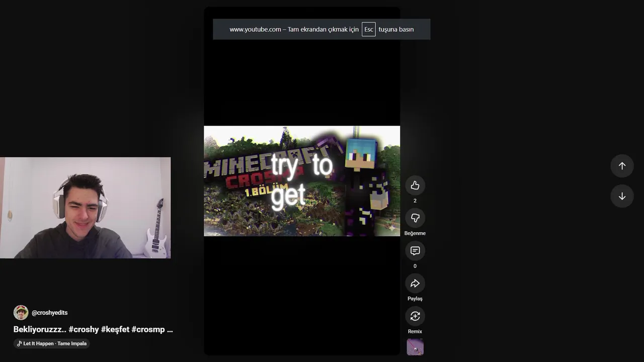Share this Short via Paylaş arrow
644x362 pixels.
coord(415,283)
